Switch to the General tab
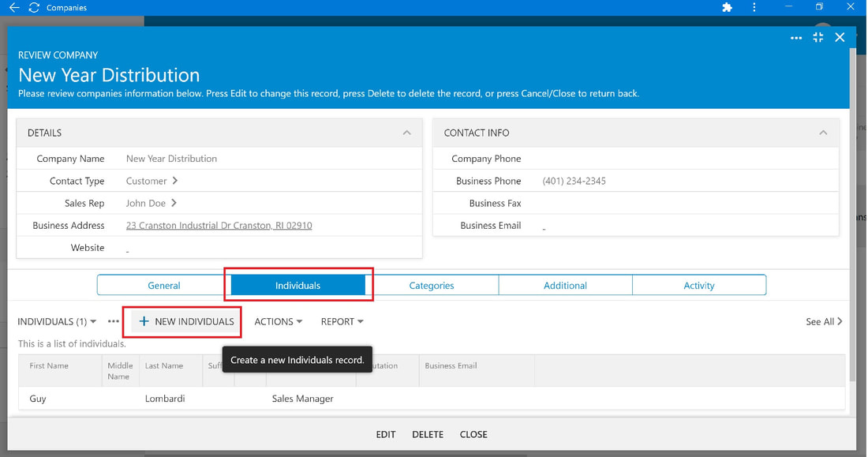The image size is (868, 457). tap(164, 285)
